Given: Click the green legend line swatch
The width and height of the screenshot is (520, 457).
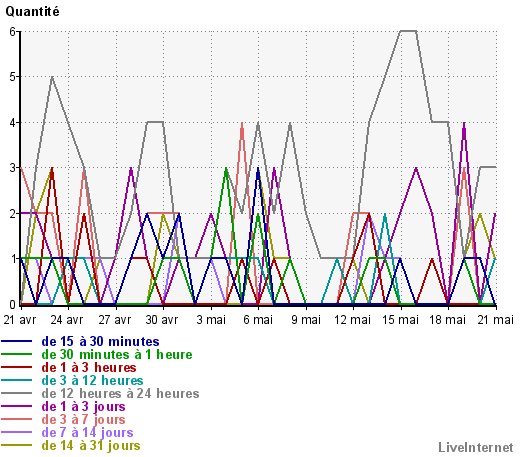Looking at the screenshot, I should point(17,355).
